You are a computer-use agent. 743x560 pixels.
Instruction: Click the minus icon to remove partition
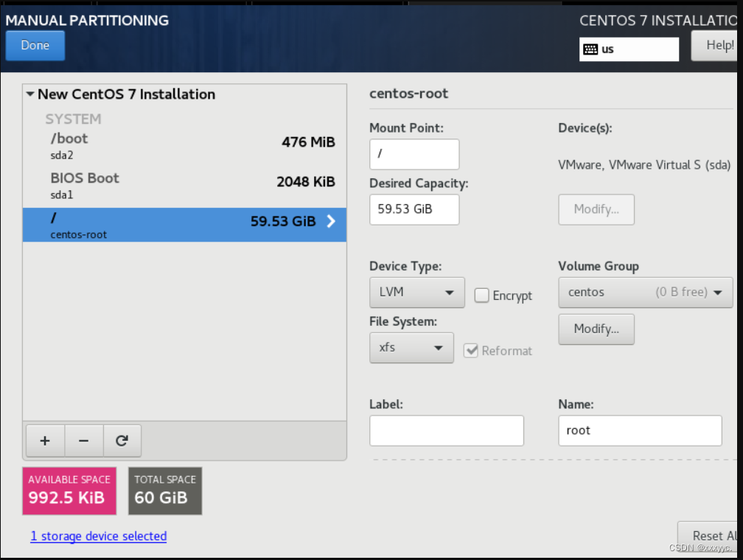pyautogui.click(x=84, y=441)
